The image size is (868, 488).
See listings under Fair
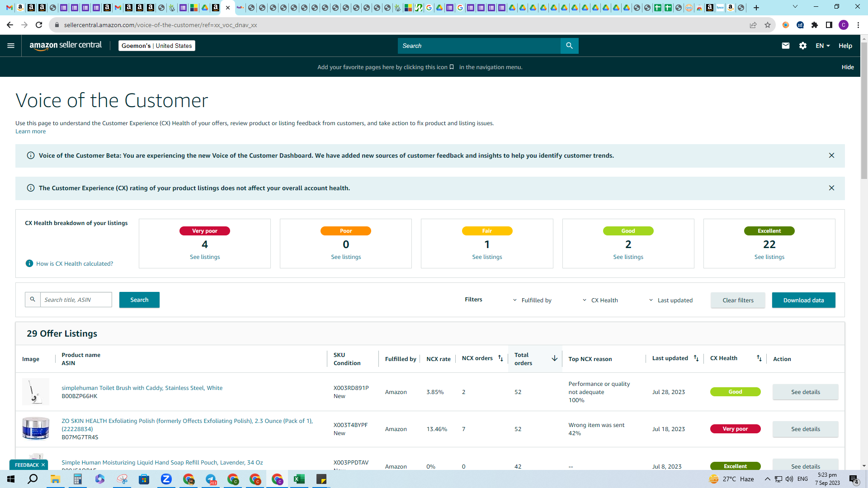tap(487, 257)
